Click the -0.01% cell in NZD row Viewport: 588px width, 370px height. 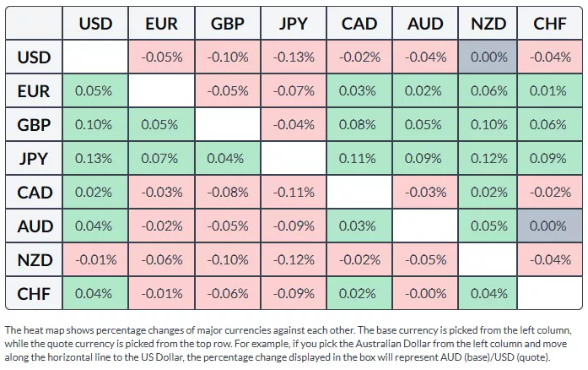95,260
